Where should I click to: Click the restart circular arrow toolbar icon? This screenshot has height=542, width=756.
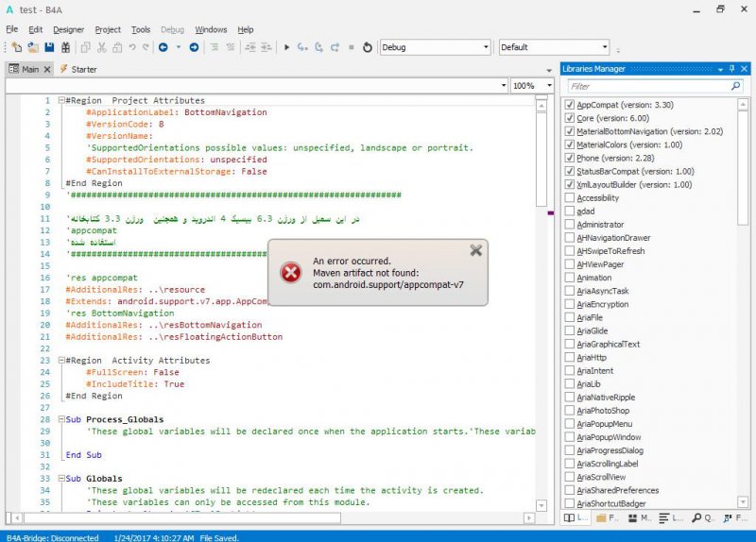pyautogui.click(x=367, y=47)
